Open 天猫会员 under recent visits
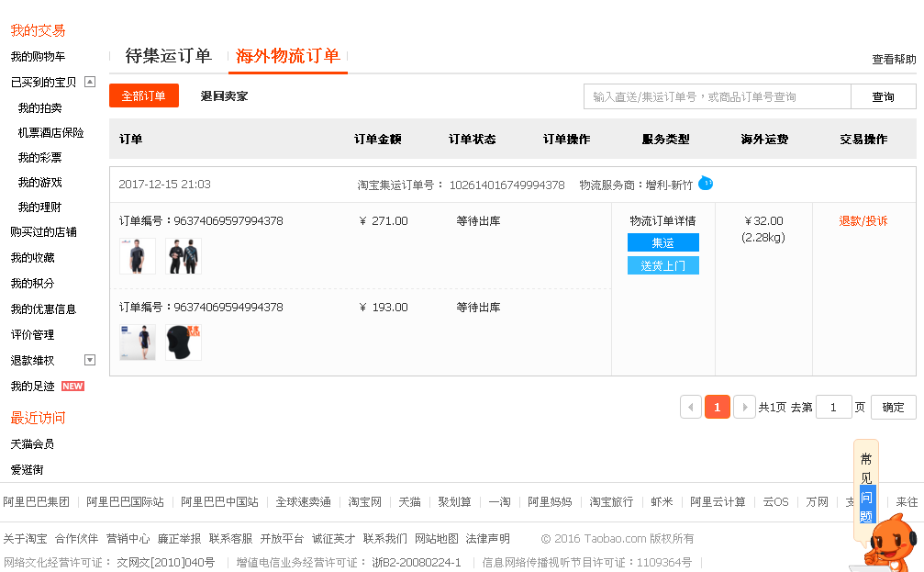The height and width of the screenshot is (572, 924). click(32, 444)
